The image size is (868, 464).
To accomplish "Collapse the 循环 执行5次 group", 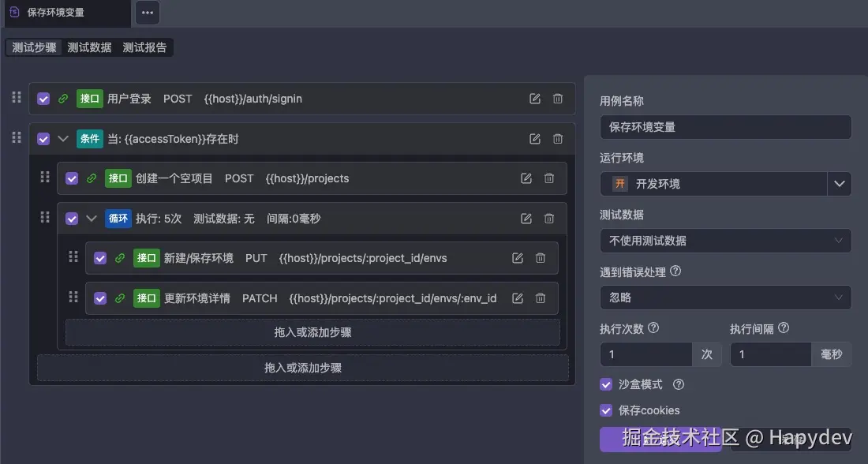I will 92,219.
